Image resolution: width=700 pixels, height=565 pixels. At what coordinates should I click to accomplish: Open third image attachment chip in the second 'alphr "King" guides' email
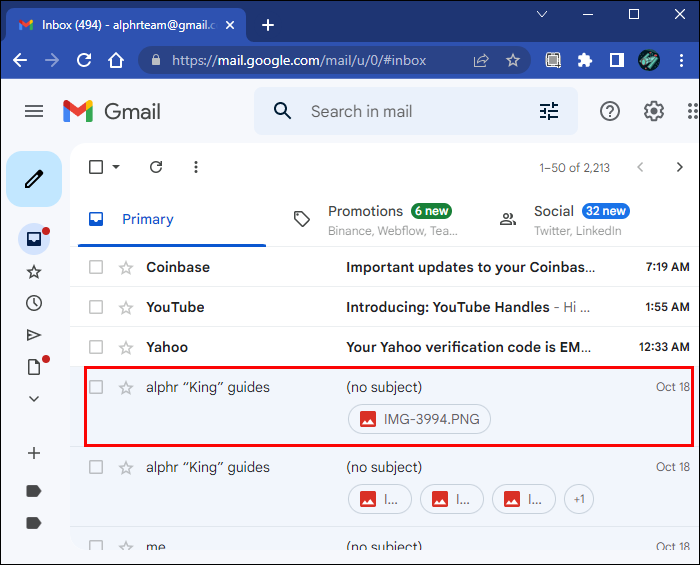tap(524, 499)
